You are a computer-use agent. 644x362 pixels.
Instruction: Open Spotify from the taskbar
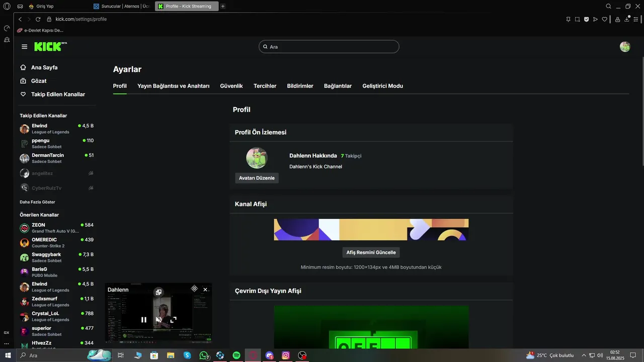coord(236,355)
